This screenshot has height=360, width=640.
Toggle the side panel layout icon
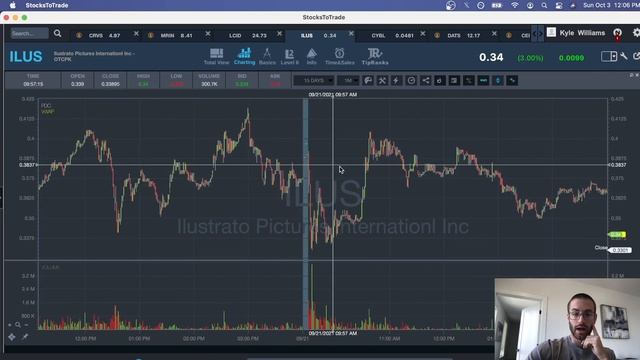pyautogui.click(x=609, y=56)
